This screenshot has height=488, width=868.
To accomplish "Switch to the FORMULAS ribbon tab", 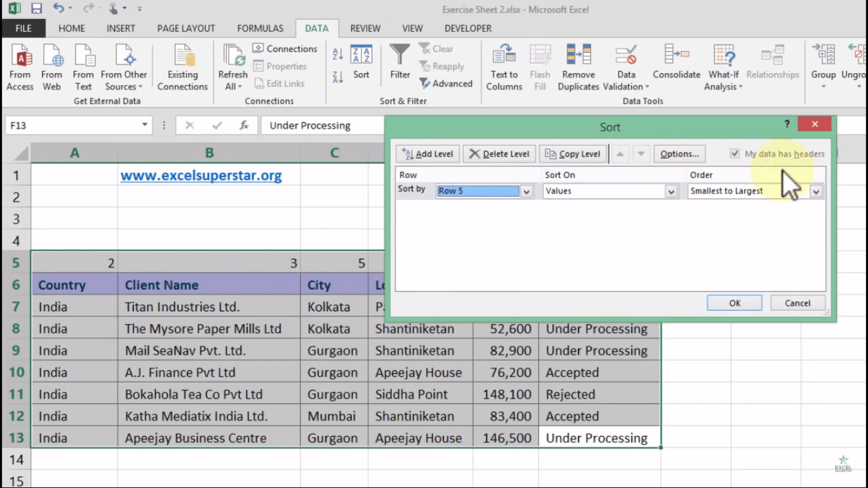I will click(x=260, y=28).
